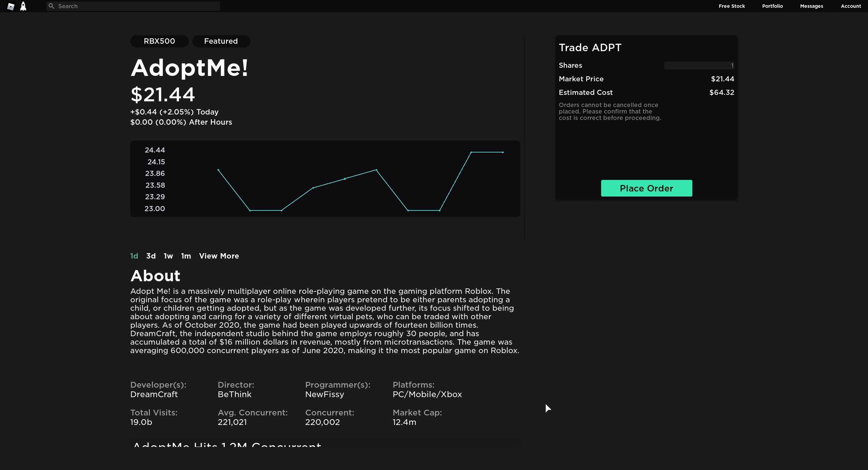Click the 24.44 chart axis label
This screenshot has width=868, height=470.
(x=155, y=150)
